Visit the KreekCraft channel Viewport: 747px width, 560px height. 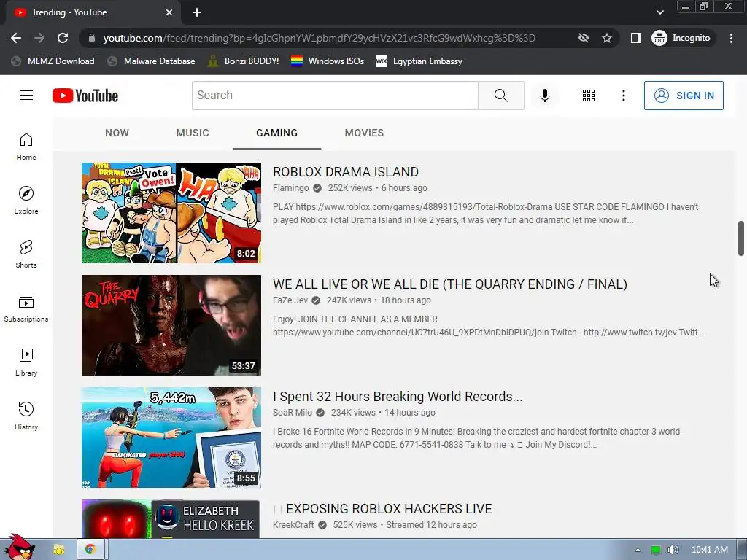tap(293, 525)
